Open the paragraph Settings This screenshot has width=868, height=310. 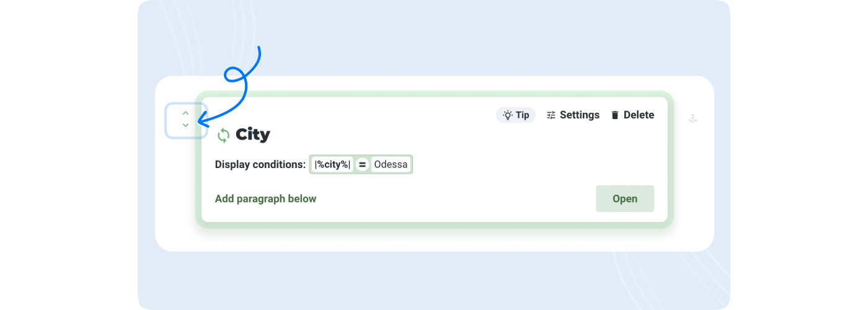tap(573, 115)
